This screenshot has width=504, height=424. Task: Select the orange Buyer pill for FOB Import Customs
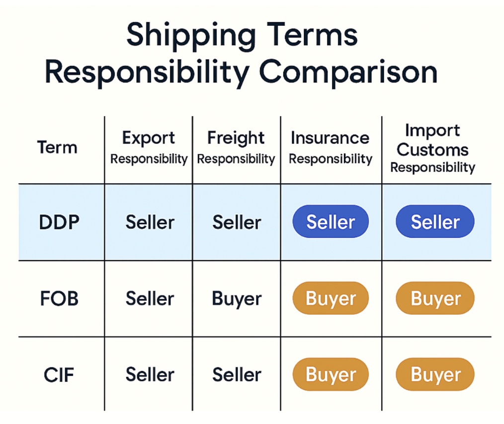click(x=435, y=298)
